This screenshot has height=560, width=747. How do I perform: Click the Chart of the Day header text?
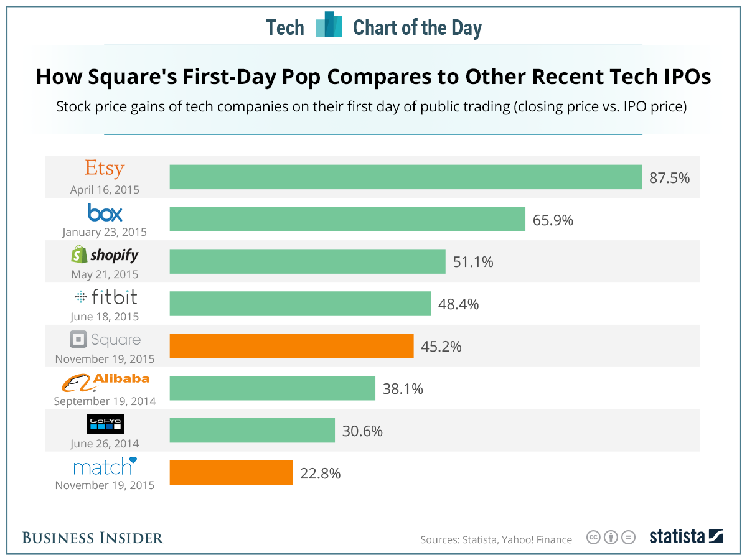[x=417, y=28]
